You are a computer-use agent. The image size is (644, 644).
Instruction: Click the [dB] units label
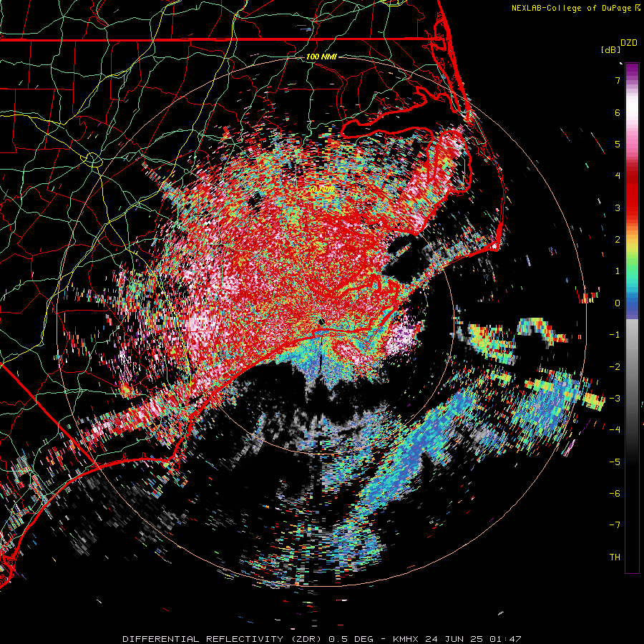[611, 49]
